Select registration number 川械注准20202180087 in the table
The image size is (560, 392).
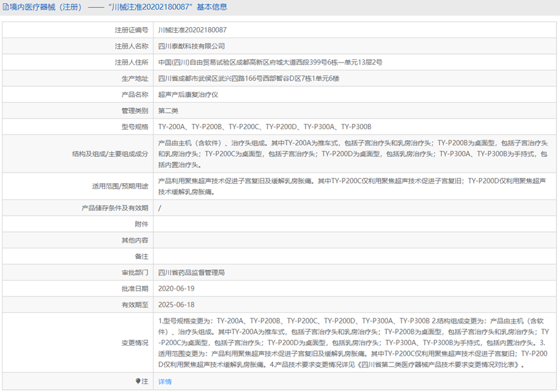click(x=192, y=30)
